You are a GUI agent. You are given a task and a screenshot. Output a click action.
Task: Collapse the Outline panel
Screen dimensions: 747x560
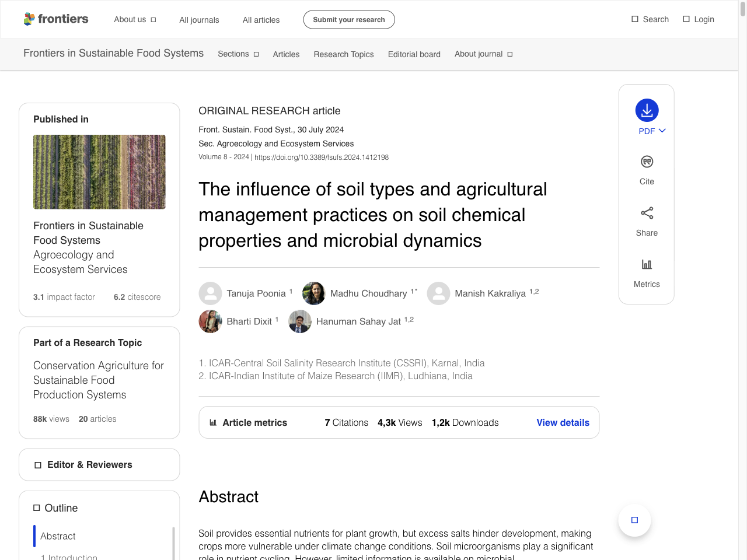(36, 508)
